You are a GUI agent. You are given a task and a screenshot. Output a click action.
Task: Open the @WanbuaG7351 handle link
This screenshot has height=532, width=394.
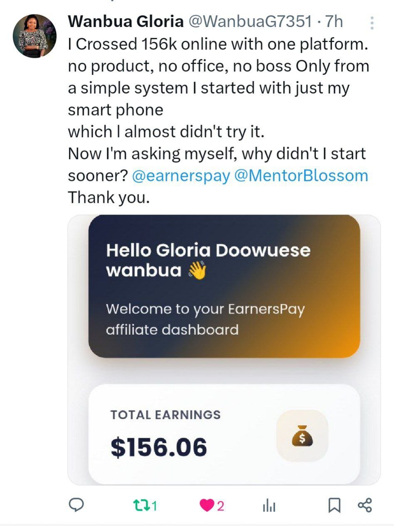(250, 22)
